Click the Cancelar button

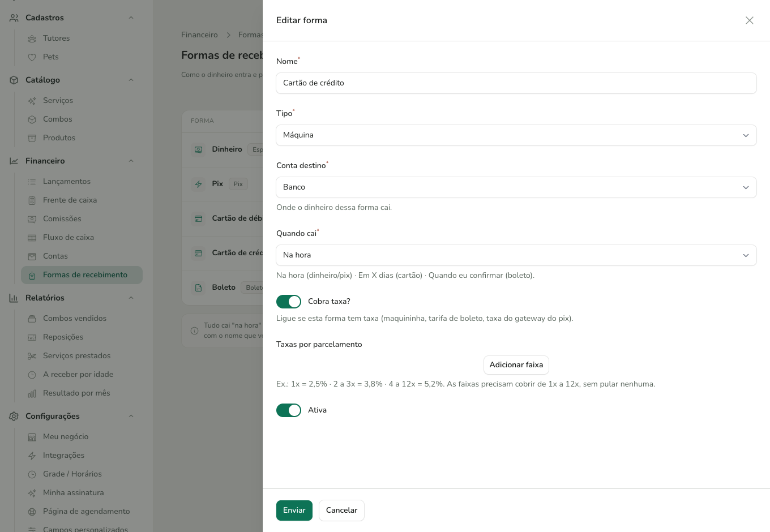tap(341, 510)
